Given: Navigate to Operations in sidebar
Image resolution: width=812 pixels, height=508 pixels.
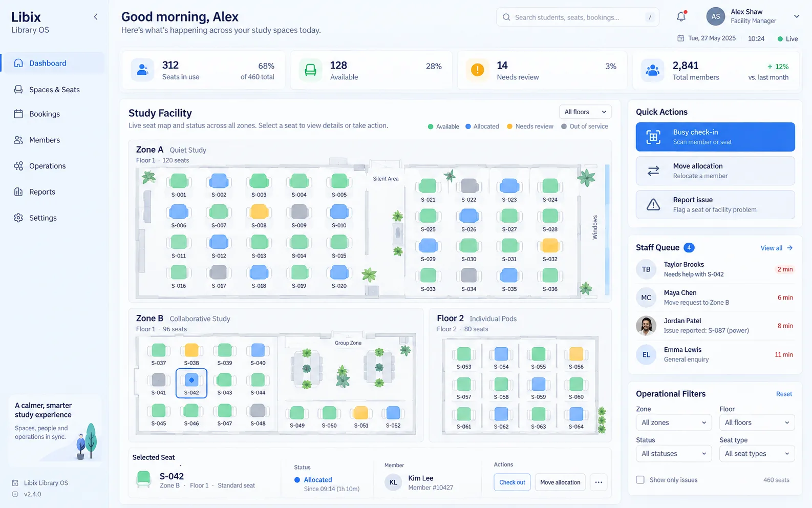Looking at the screenshot, I should coord(53,166).
